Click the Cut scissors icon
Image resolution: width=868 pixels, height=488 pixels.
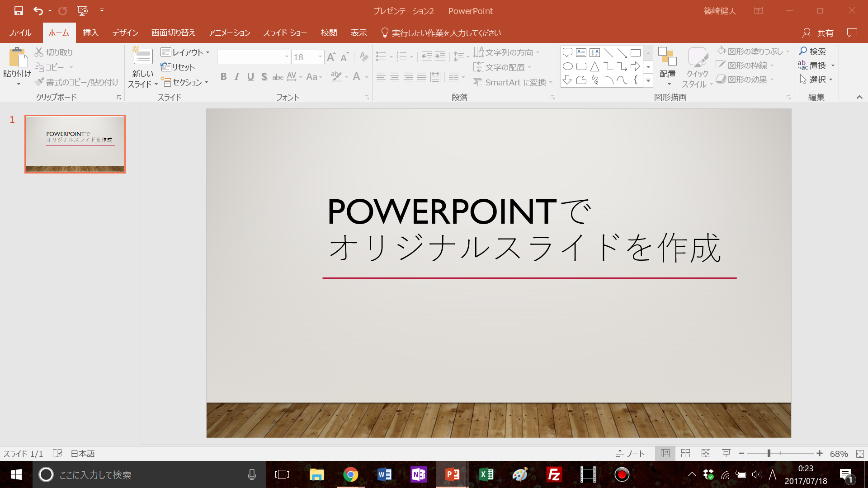39,52
